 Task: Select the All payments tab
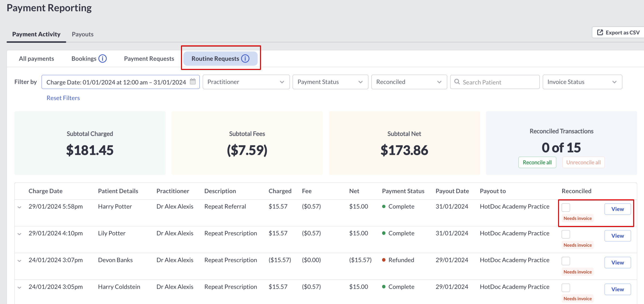36,58
